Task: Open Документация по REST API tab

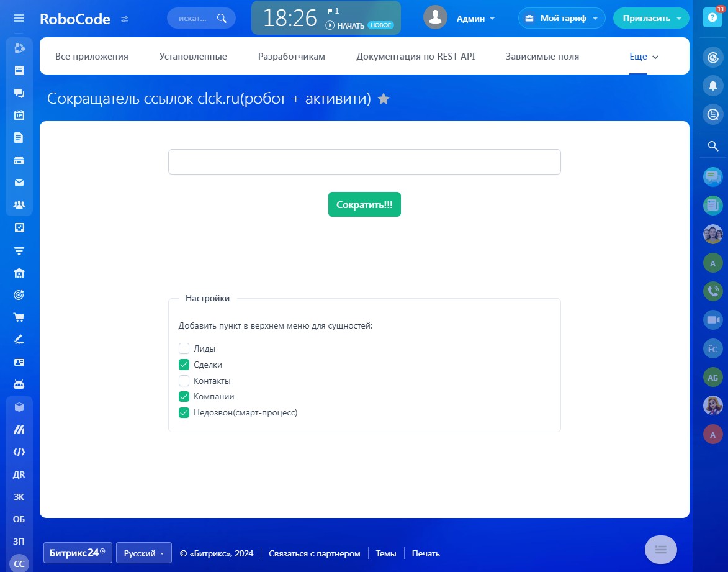Action: point(416,57)
